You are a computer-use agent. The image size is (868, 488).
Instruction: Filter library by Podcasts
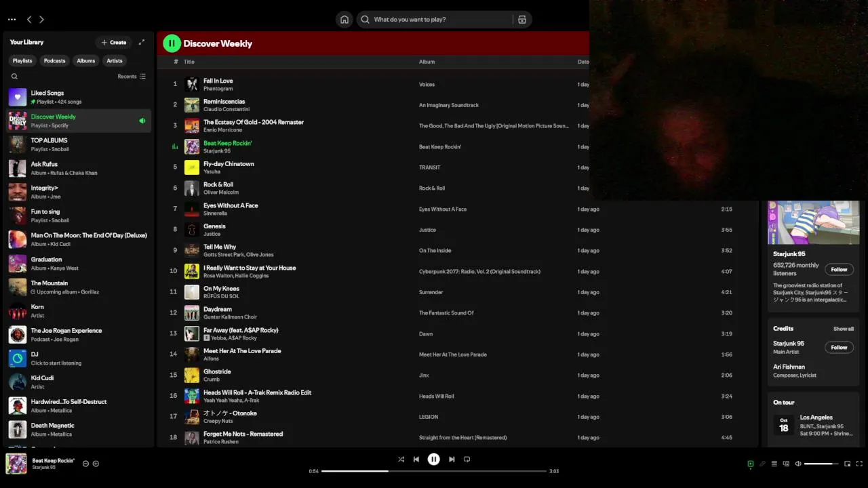pos(55,60)
